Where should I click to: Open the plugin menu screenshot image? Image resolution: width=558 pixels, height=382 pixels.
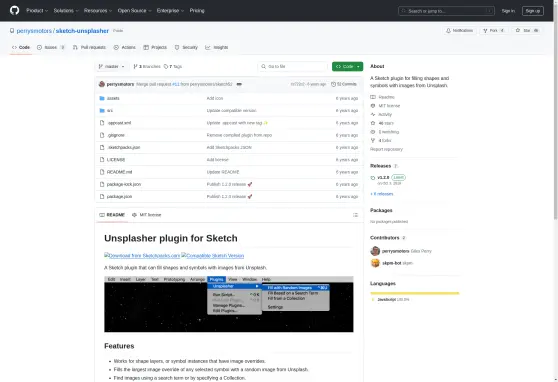[x=229, y=304]
